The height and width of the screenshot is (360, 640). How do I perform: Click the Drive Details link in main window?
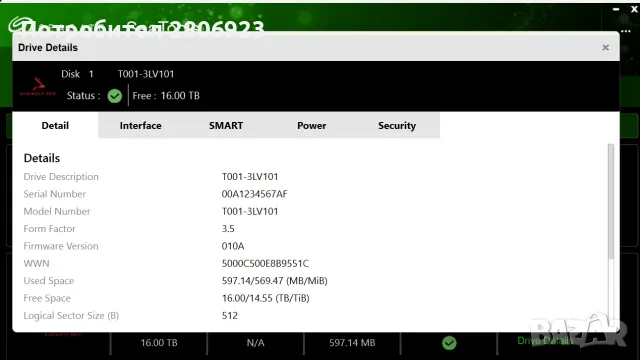[x=545, y=341]
